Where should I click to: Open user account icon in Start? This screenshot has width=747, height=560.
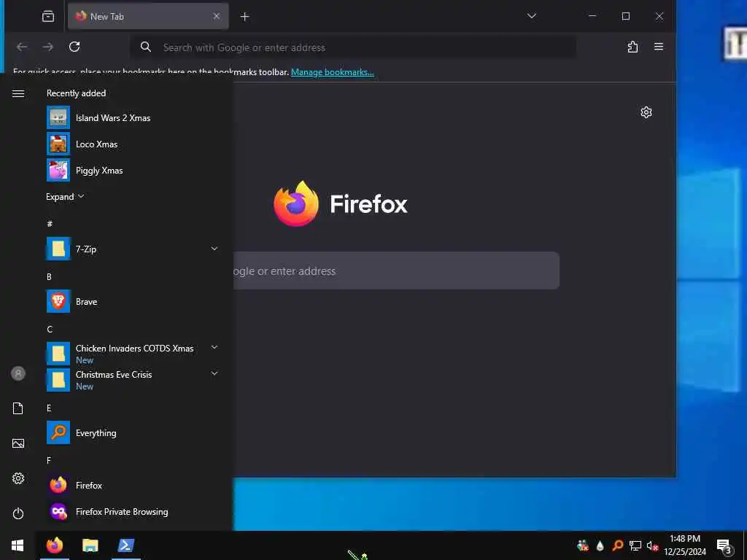click(x=18, y=373)
